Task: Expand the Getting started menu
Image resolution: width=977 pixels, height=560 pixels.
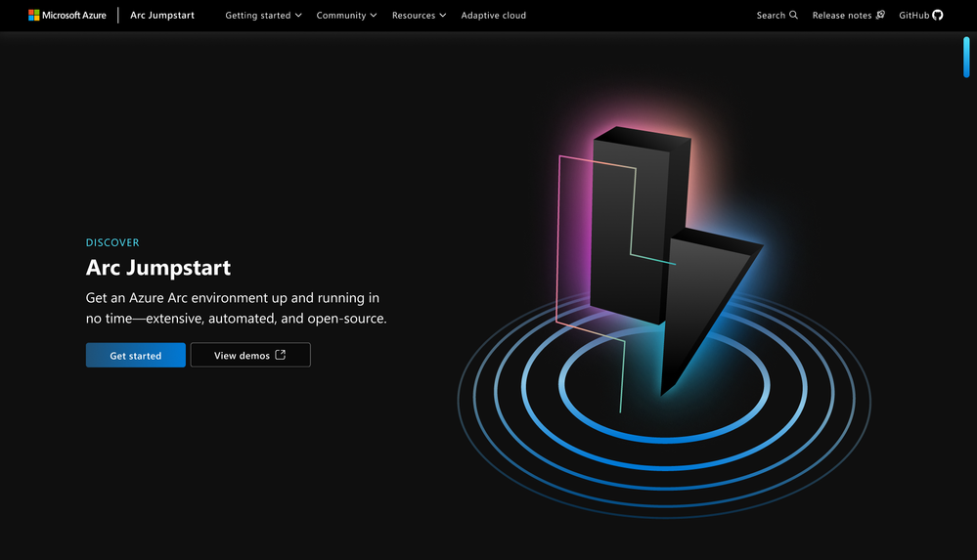Action: pyautogui.click(x=263, y=15)
